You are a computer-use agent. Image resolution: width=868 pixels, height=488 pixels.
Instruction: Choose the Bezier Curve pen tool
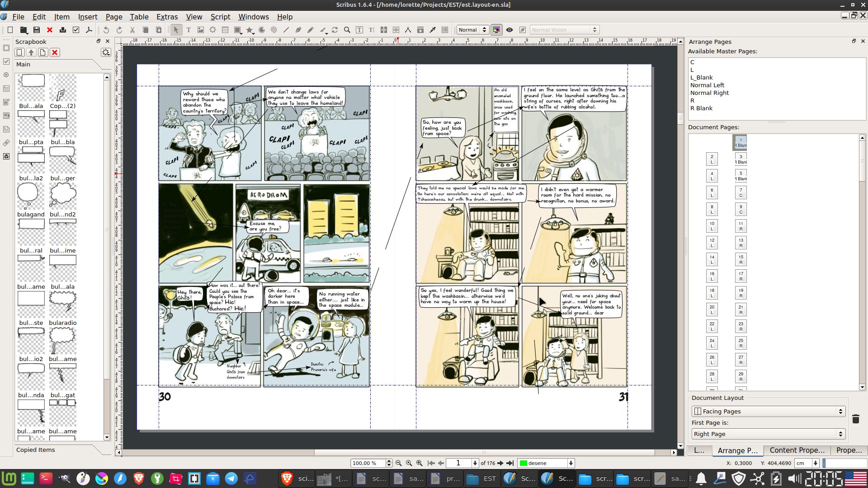pos(298,30)
